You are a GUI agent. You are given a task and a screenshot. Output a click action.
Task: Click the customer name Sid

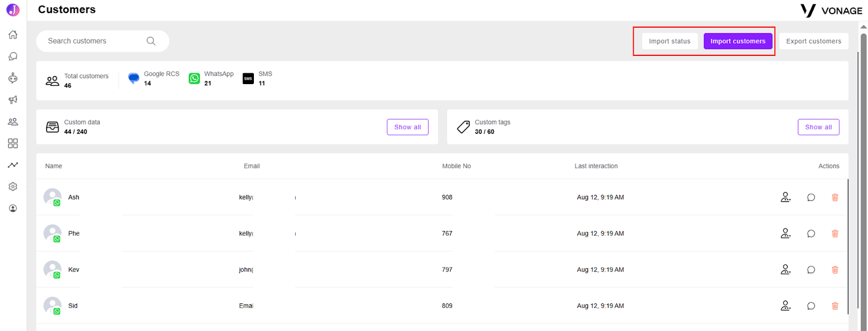73,306
